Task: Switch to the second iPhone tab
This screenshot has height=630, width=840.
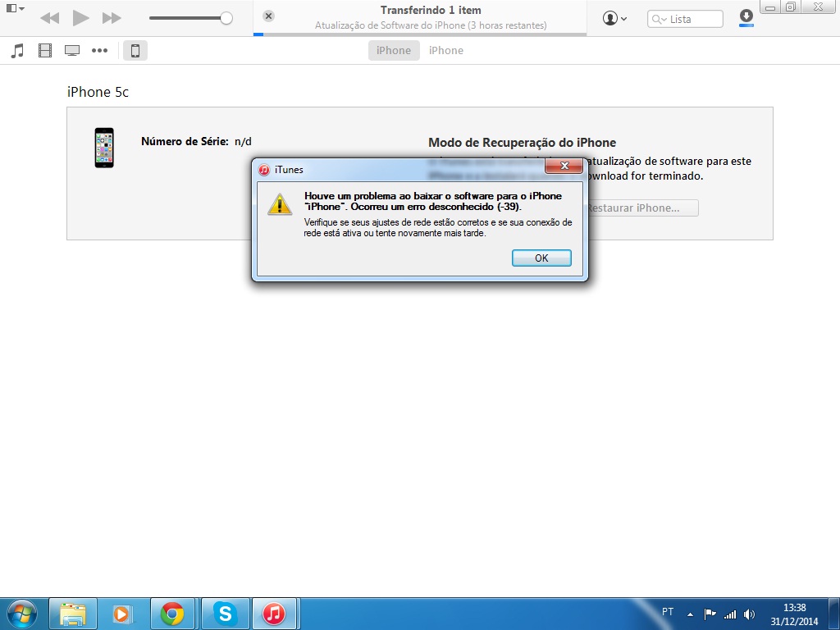Action: coord(446,50)
